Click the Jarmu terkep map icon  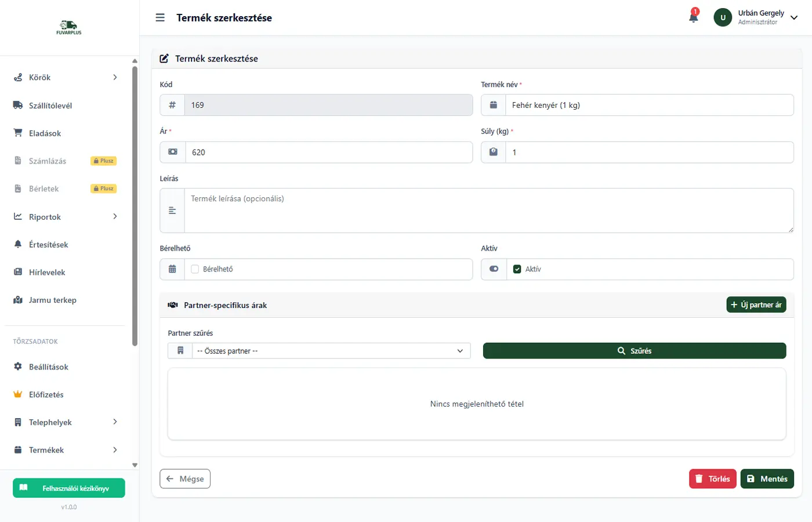click(x=18, y=300)
